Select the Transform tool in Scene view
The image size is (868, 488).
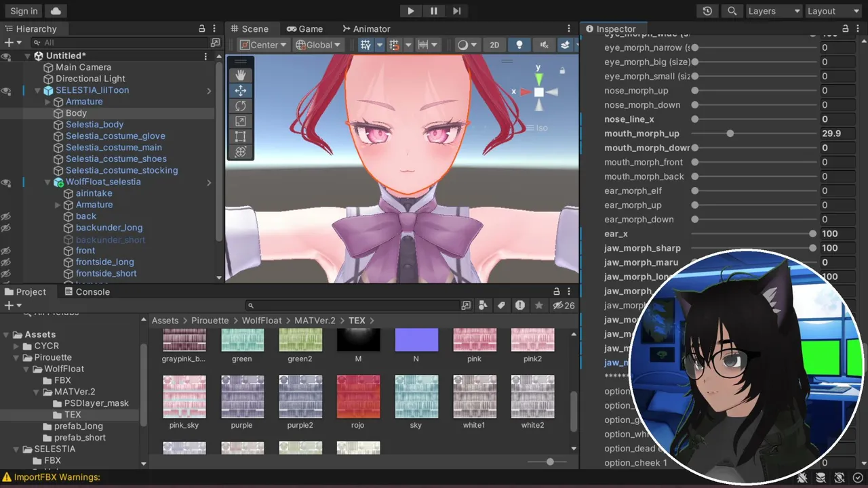pyautogui.click(x=241, y=152)
